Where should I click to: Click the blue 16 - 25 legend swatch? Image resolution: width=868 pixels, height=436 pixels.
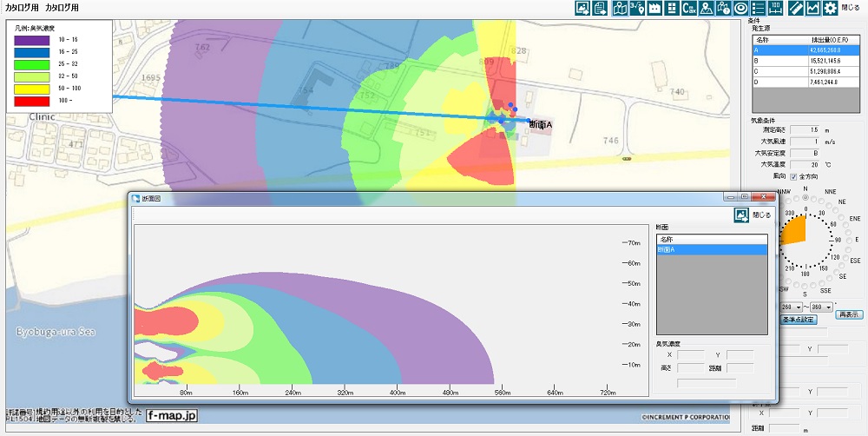(x=31, y=52)
